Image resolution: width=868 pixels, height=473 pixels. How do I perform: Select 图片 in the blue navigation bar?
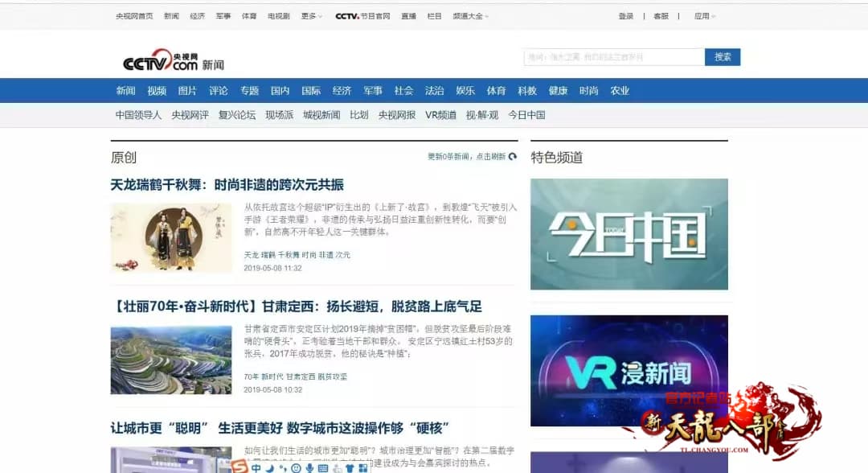(x=187, y=90)
